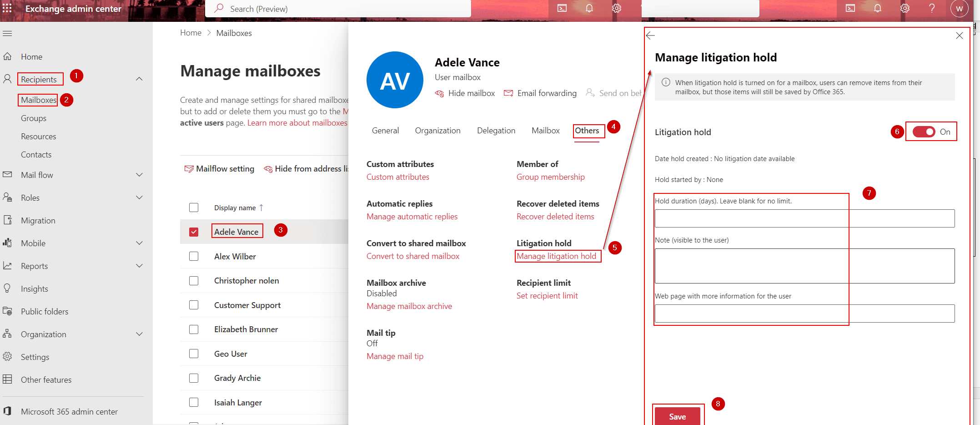980x425 pixels.
Task: Expand the Mail flow section
Action: (139, 175)
